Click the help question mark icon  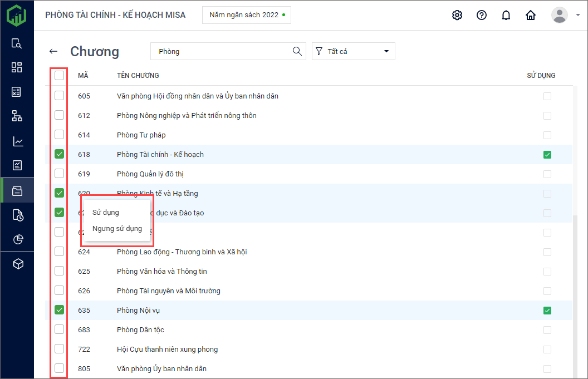(482, 15)
